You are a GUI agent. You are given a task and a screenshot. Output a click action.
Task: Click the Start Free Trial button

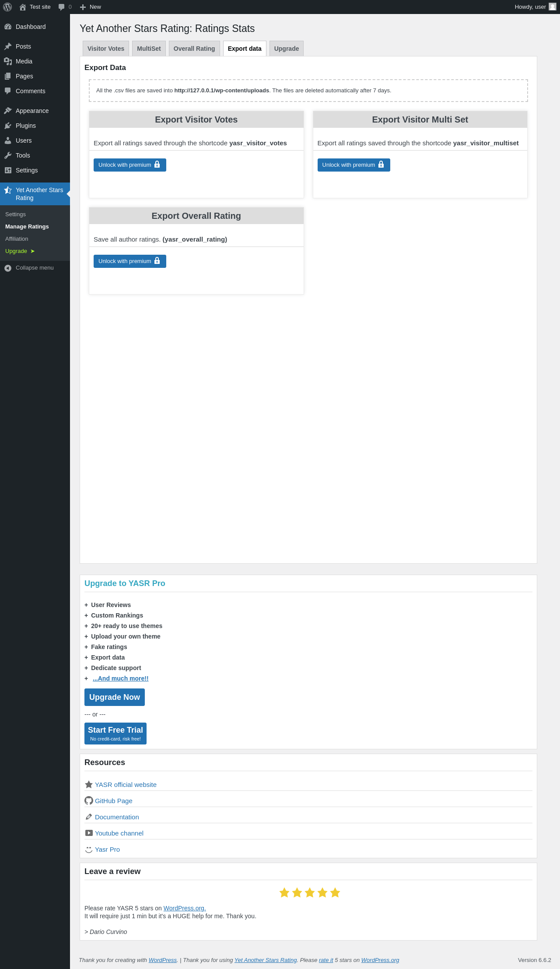tap(115, 734)
